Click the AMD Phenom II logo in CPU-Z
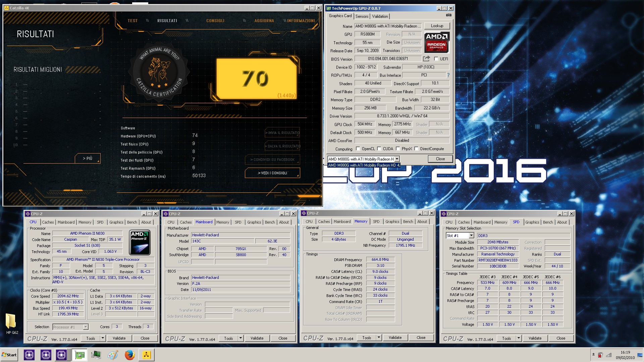Viewport: 644px width, 362px height. tap(140, 242)
